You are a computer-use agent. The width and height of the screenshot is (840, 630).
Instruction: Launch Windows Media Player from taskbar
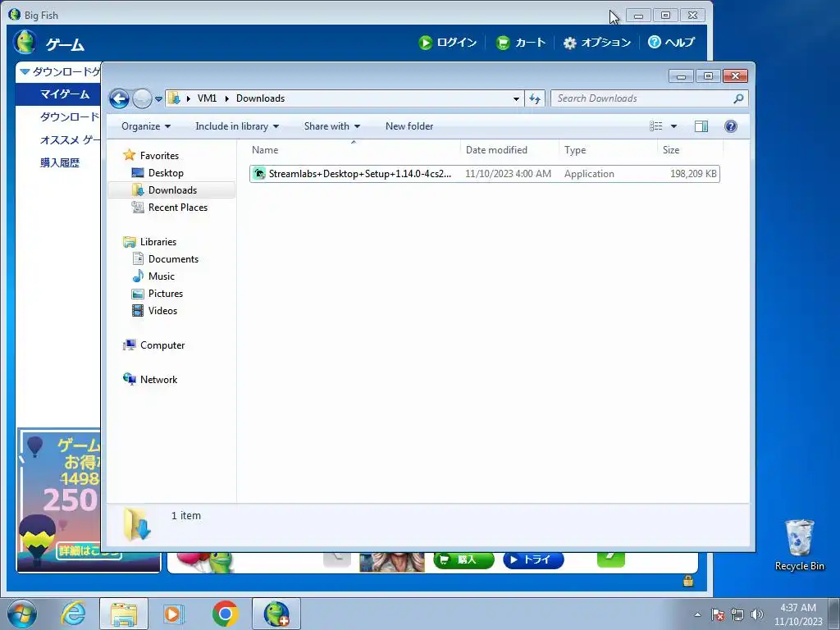point(174,614)
